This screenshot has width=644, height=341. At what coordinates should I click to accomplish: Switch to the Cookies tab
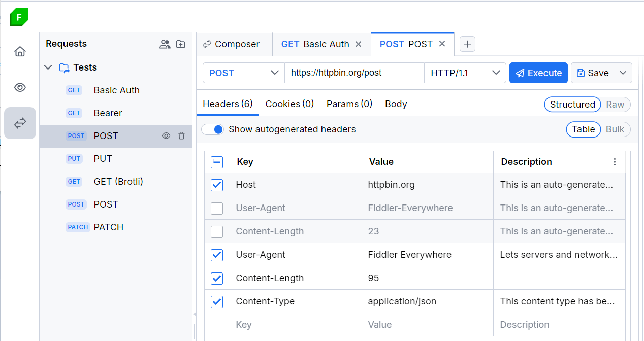tap(289, 104)
